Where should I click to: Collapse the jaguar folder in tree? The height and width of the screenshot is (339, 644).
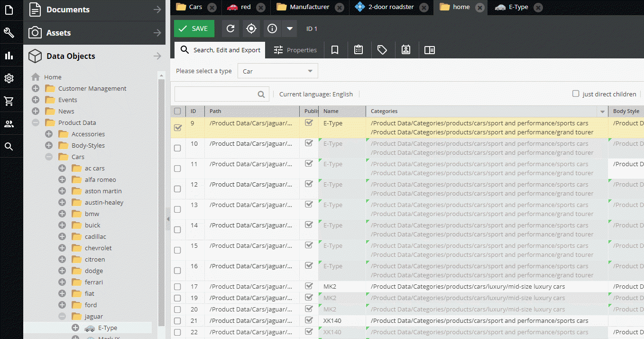pyautogui.click(x=62, y=316)
